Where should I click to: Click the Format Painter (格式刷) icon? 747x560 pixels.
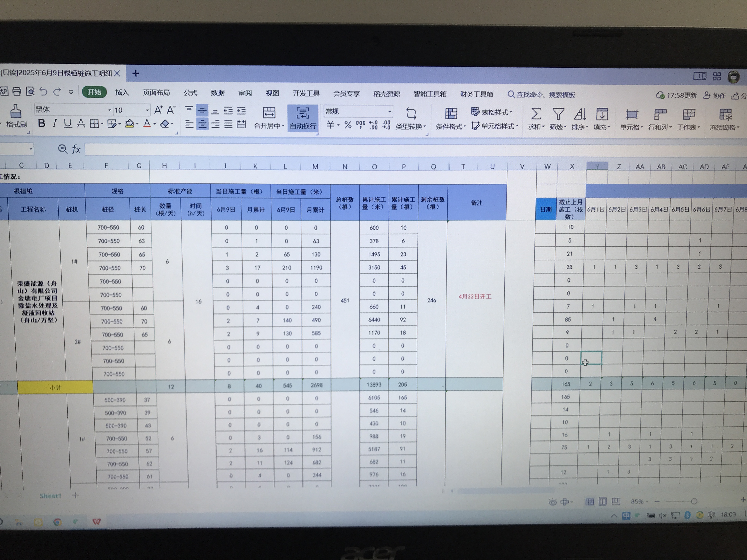click(16, 112)
